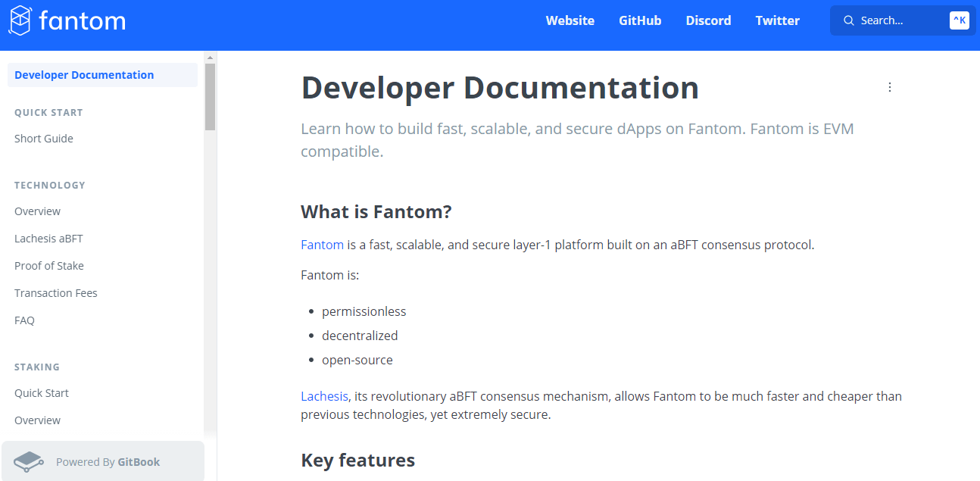Image resolution: width=980 pixels, height=481 pixels.
Task: Select Developer Documentation in sidebar
Action: 102,75
